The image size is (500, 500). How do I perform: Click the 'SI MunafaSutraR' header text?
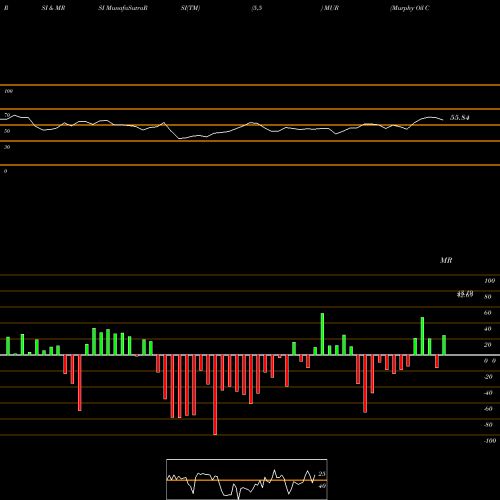(x=123, y=8)
